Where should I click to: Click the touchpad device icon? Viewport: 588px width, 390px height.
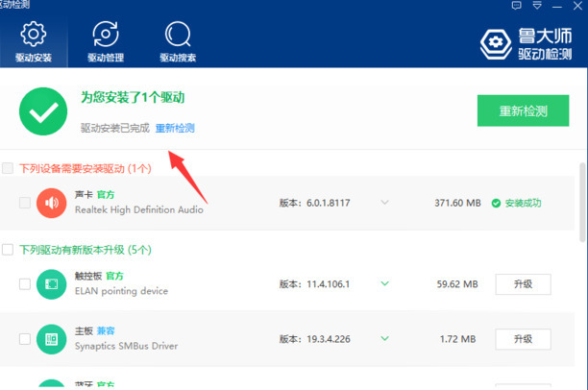[51, 284]
